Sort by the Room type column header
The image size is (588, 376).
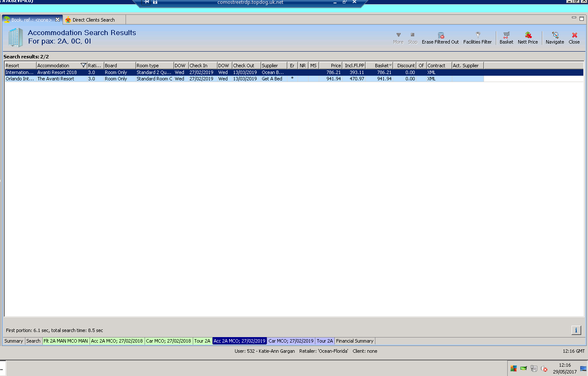click(x=154, y=66)
